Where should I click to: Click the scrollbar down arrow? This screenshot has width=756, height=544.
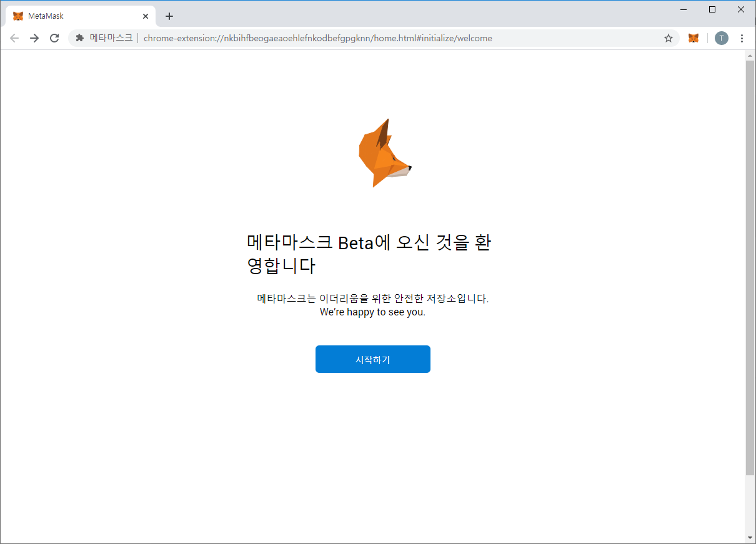750,538
